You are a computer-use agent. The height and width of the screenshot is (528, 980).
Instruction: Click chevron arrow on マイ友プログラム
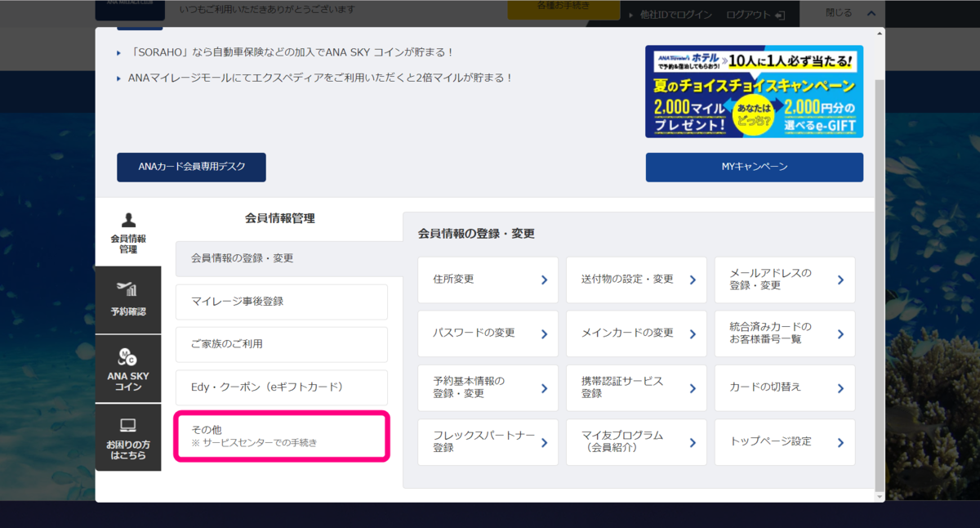[693, 443]
